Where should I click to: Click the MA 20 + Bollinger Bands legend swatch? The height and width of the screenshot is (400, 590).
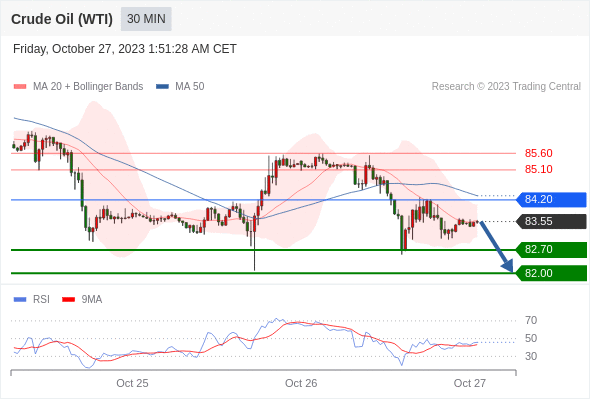(20, 87)
